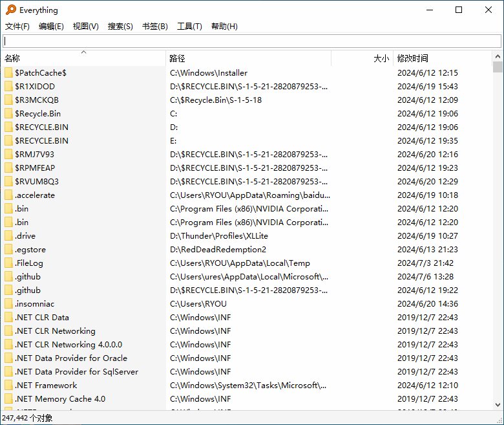504x425 pixels.
Task: Open the 书签(B) menu
Action: tap(155, 27)
